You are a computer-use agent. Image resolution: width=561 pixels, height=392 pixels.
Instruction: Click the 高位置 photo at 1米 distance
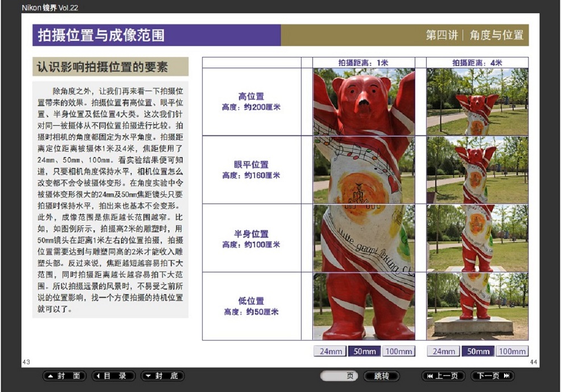pyautogui.click(x=364, y=102)
